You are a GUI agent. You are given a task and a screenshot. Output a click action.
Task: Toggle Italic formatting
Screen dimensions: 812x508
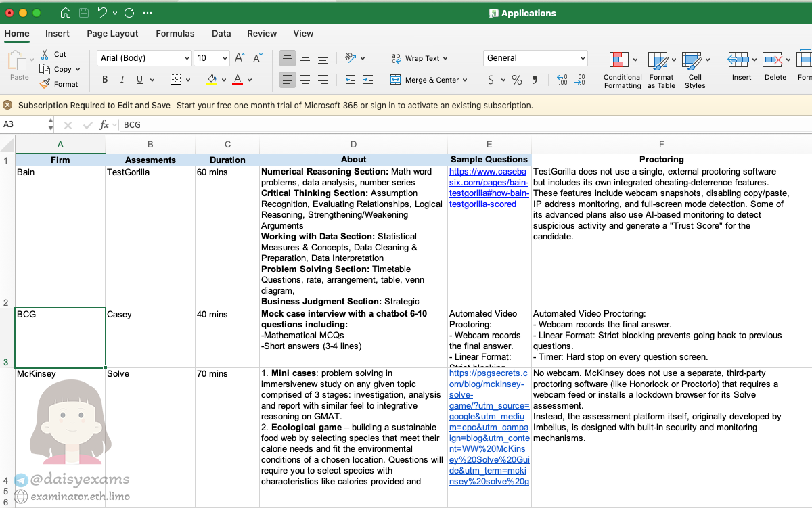(x=122, y=80)
